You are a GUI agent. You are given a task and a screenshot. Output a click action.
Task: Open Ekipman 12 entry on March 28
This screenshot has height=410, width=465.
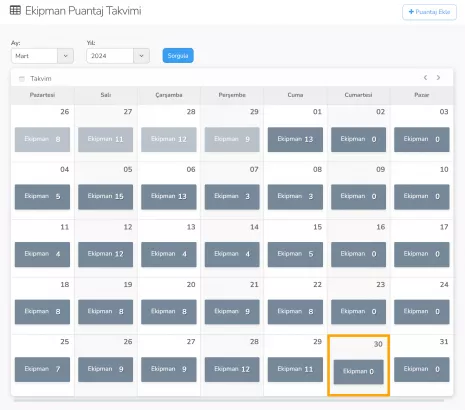[232, 369]
